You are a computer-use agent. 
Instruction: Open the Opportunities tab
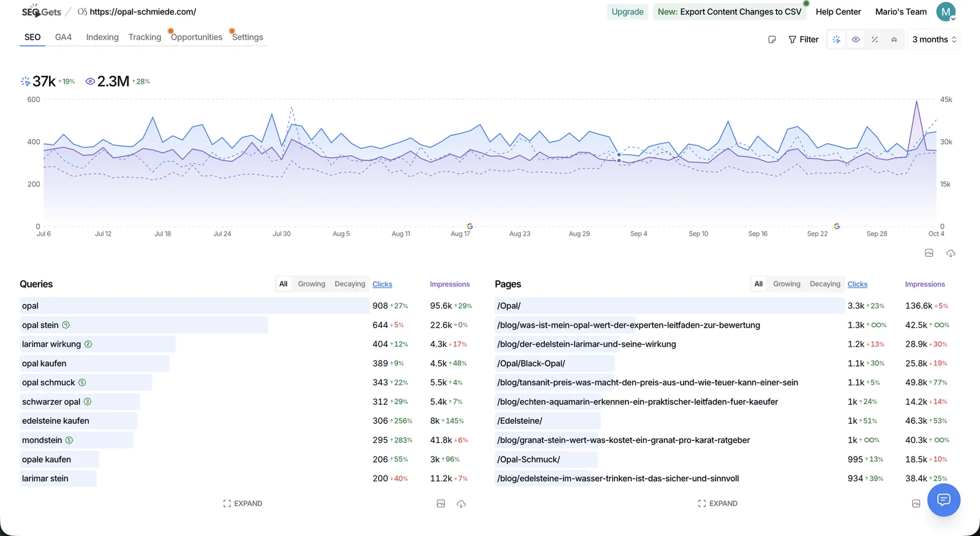pos(197,37)
